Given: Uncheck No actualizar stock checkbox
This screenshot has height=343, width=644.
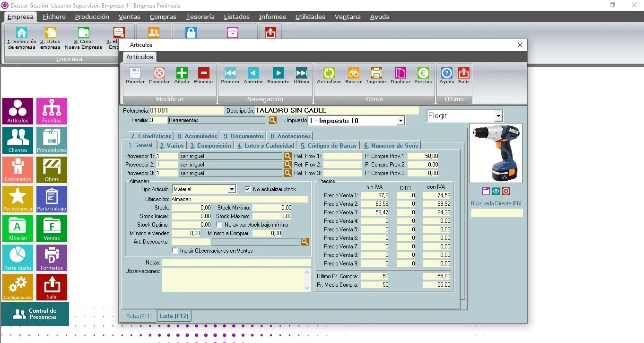Looking at the screenshot, I should (x=247, y=189).
